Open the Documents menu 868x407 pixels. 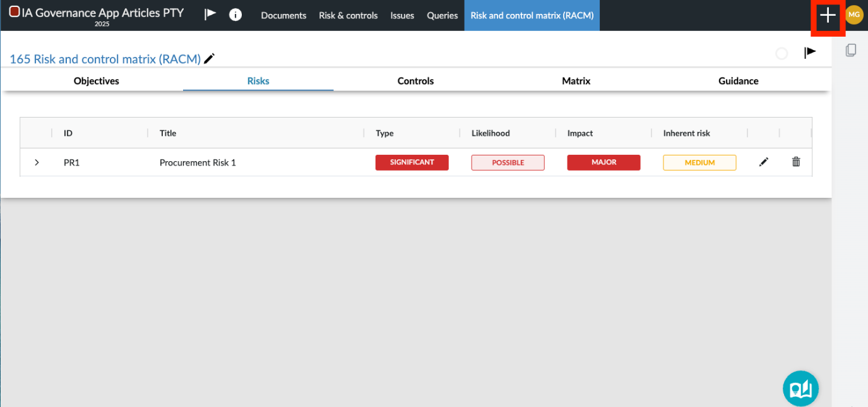[283, 15]
